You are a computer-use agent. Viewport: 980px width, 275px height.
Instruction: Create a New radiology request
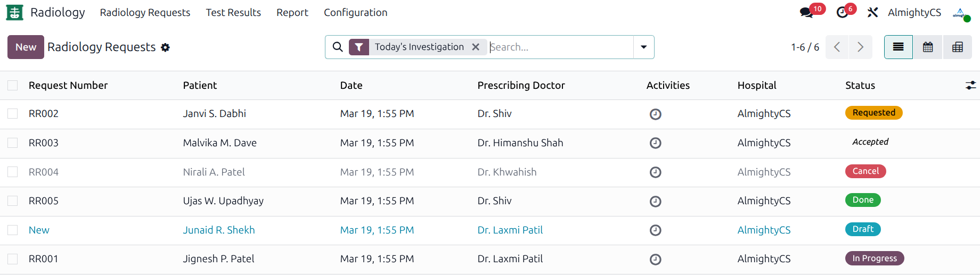click(x=26, y=47)
